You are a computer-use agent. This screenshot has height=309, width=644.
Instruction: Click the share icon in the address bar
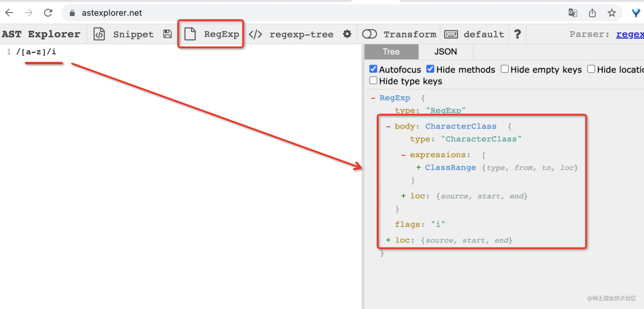coord(592,13)
